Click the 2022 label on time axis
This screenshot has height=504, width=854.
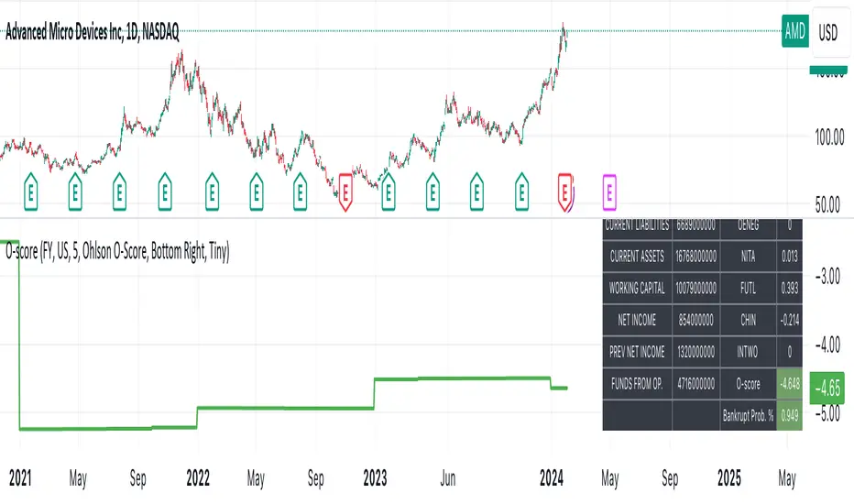point(198,477)
